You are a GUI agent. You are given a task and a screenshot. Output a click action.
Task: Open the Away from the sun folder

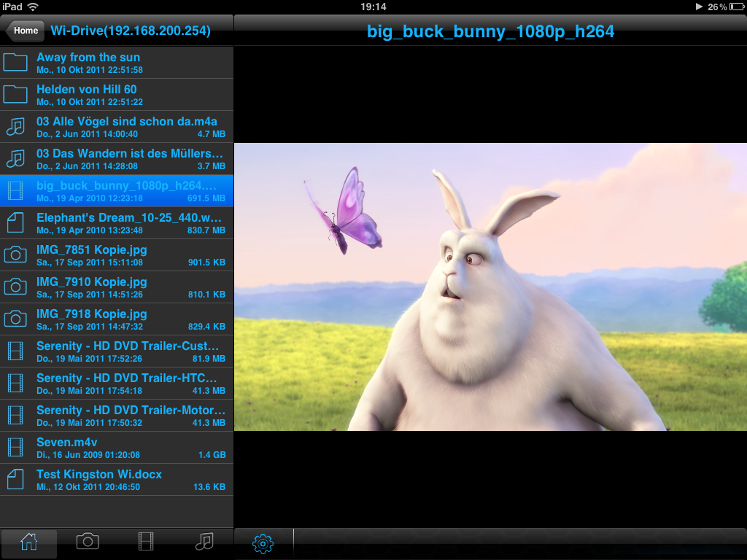(x=117, y=63)
